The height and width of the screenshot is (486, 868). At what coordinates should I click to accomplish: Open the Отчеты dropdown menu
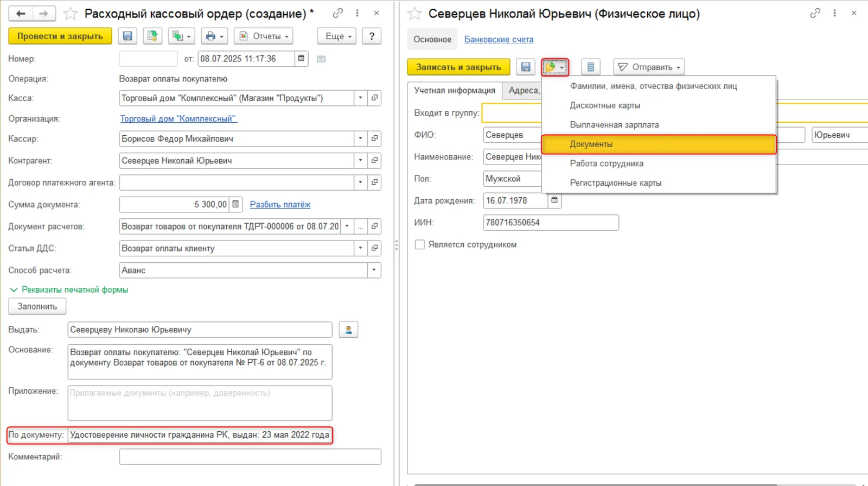pos(264,36)
